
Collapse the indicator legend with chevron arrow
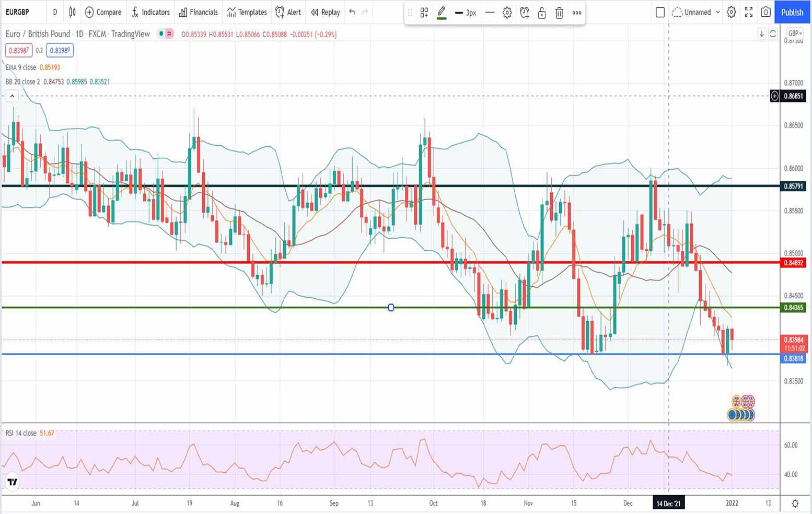[12, 96]
